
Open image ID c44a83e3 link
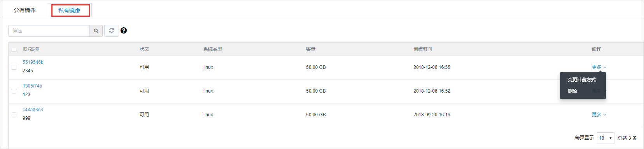(33, 110)
